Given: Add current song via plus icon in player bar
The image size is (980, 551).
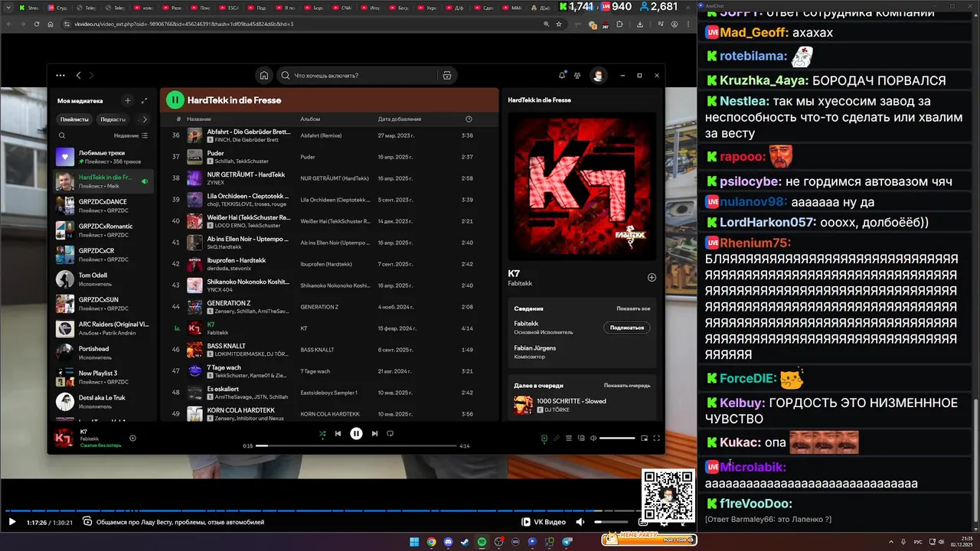Looking at the screenshot, I should pos(132,439).
